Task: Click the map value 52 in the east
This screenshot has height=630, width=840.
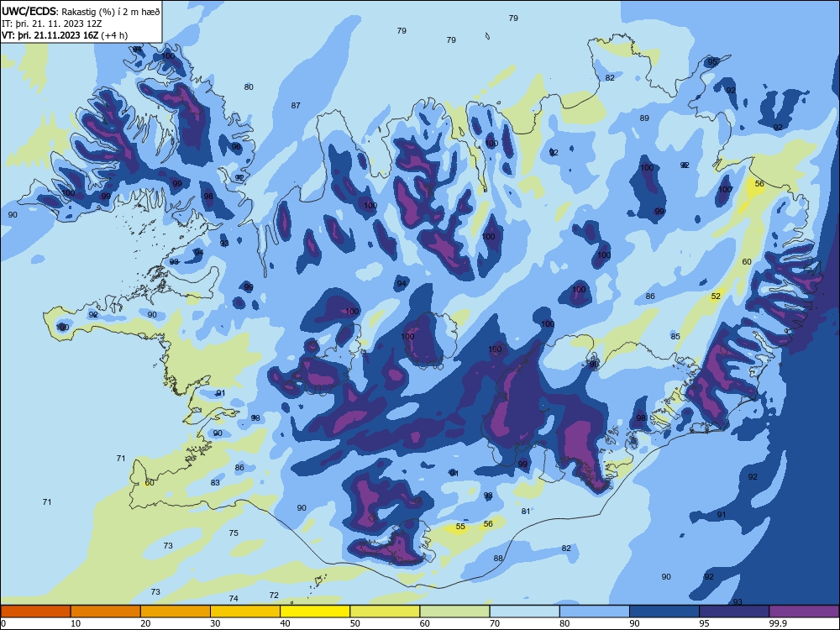Action: click(716, 297)
